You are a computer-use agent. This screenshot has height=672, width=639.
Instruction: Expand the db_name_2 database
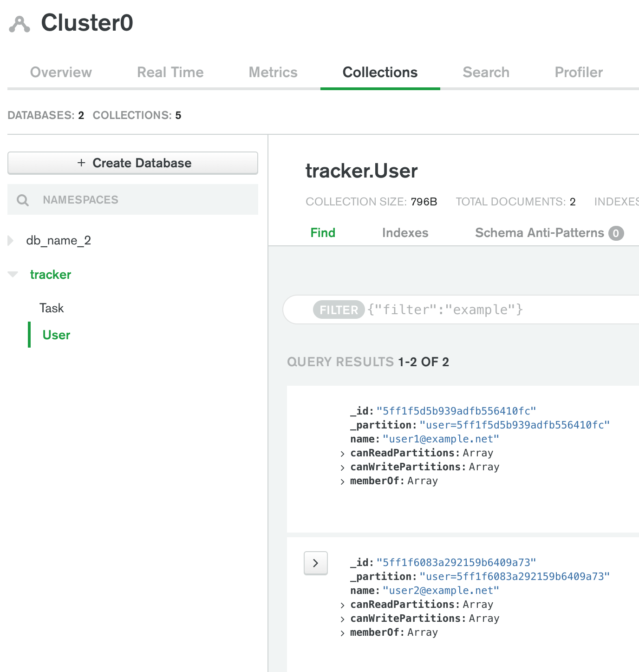coord(11,241)
